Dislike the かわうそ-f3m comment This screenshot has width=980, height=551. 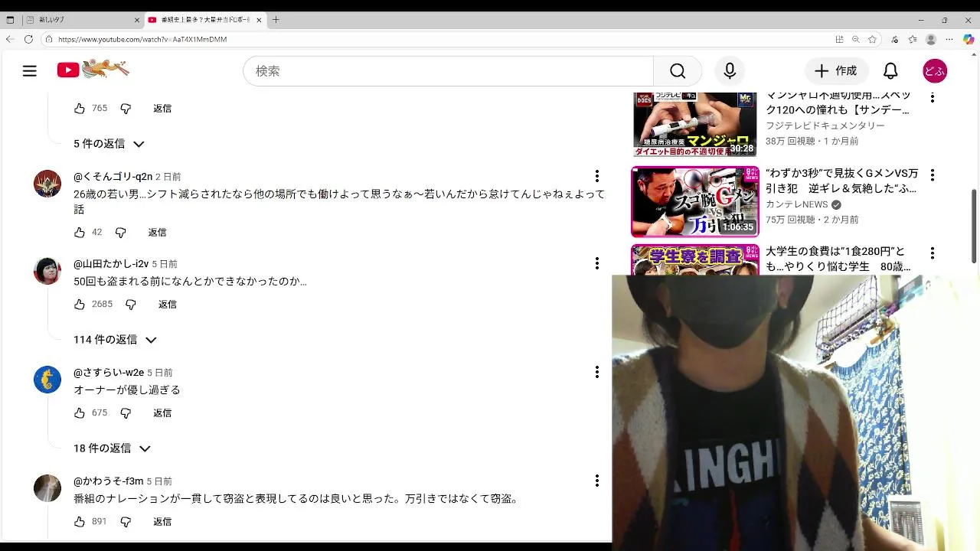click(x=126, y=521)
